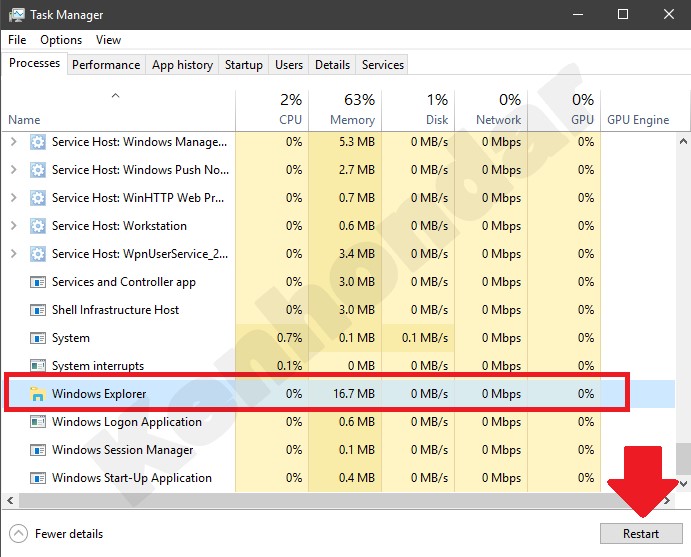Select the Services and Controller app row

[x=338, y=282]
